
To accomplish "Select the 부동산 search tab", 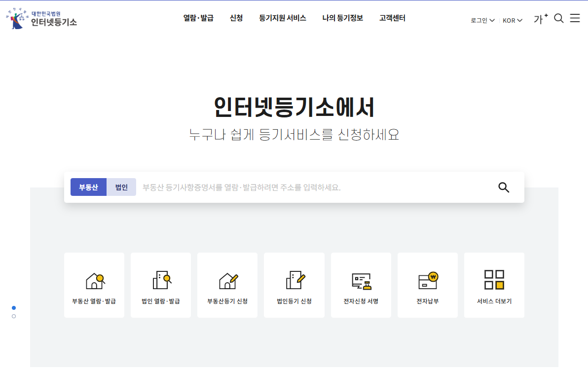I will pos(88,187).
